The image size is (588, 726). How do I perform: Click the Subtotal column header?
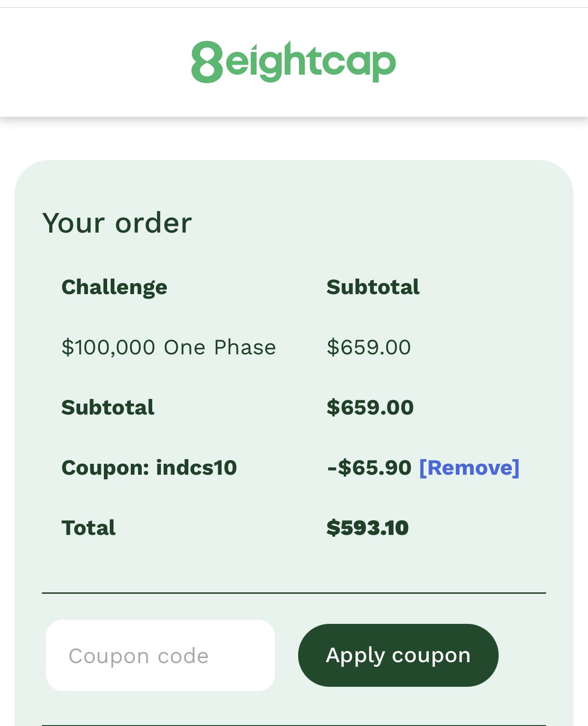[x=373, y=287]
